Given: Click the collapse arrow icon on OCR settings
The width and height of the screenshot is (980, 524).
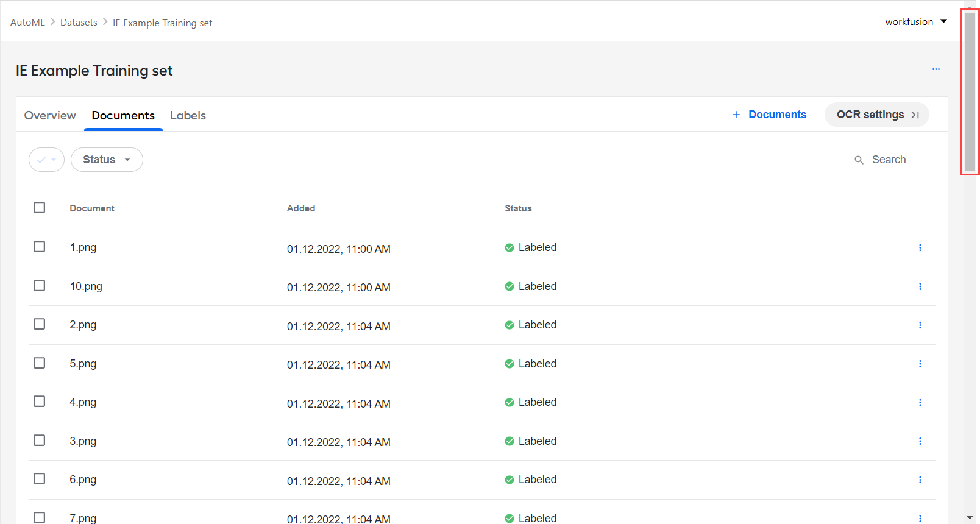Looking at the screenshot, I should click(915, 115).
